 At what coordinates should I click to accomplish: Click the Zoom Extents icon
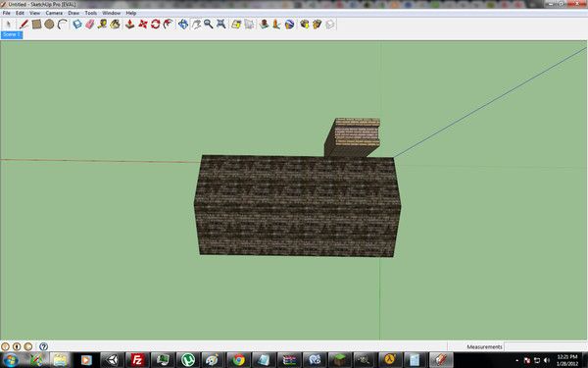coord(221,25)
